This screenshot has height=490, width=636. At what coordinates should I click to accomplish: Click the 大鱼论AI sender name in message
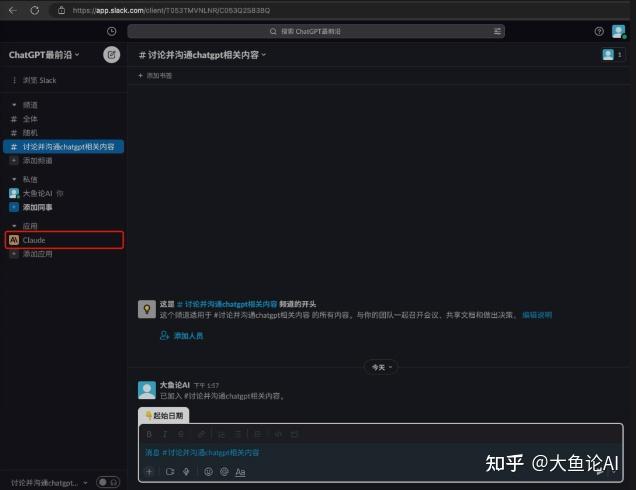(174, 385)
